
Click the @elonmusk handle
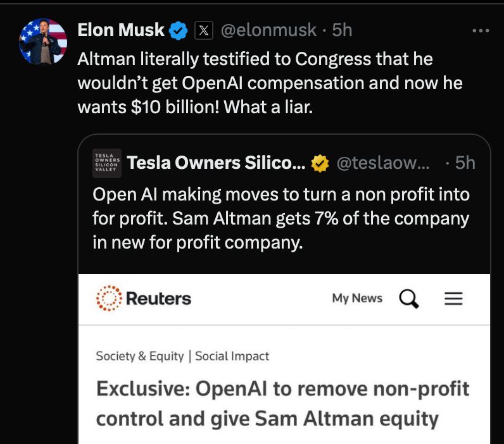[268, 30]
